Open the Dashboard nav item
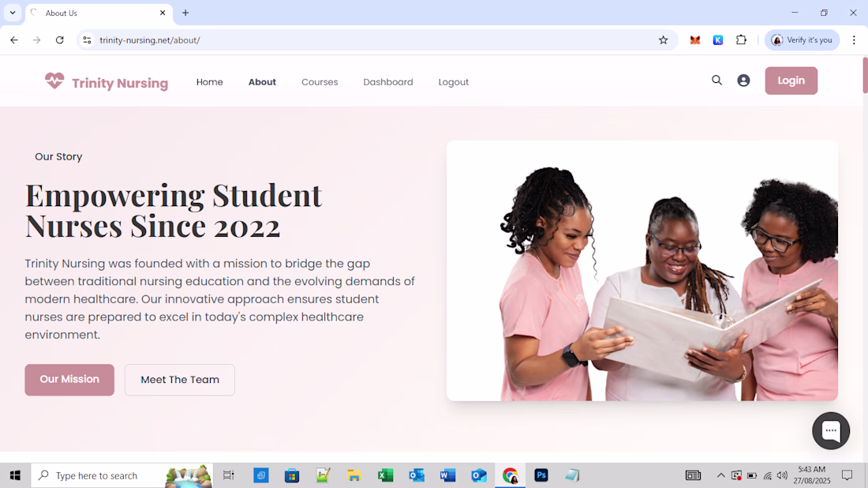This screenshot has height=488, width=868. (x=388, y=82)
